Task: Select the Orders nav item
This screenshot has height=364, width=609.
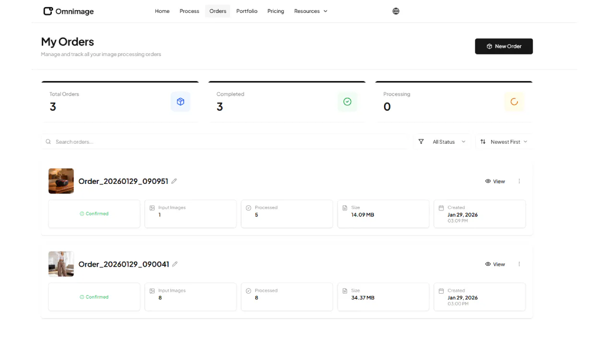Action: 218,11
